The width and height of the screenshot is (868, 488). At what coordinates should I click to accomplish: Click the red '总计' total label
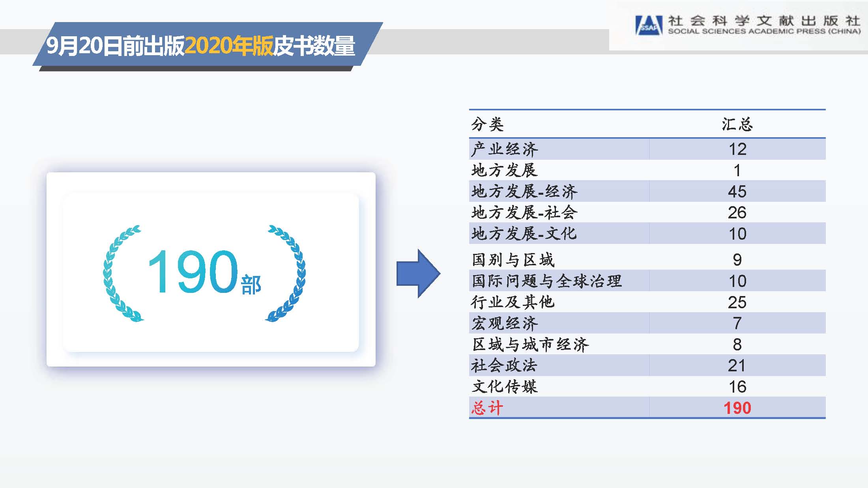487,408
